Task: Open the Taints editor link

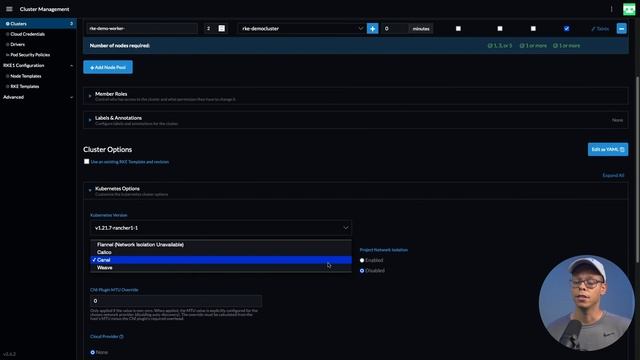Action: coord(600,29)
